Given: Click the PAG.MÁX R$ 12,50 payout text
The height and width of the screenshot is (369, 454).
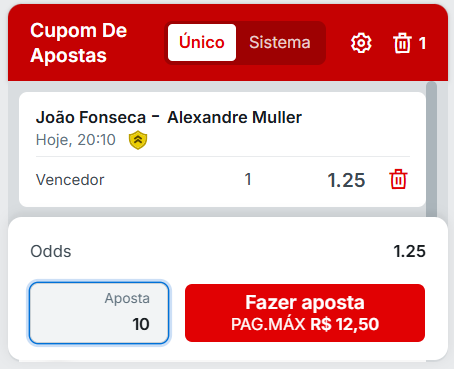Looking at the screenshot, I should click(x=305, y=324).
